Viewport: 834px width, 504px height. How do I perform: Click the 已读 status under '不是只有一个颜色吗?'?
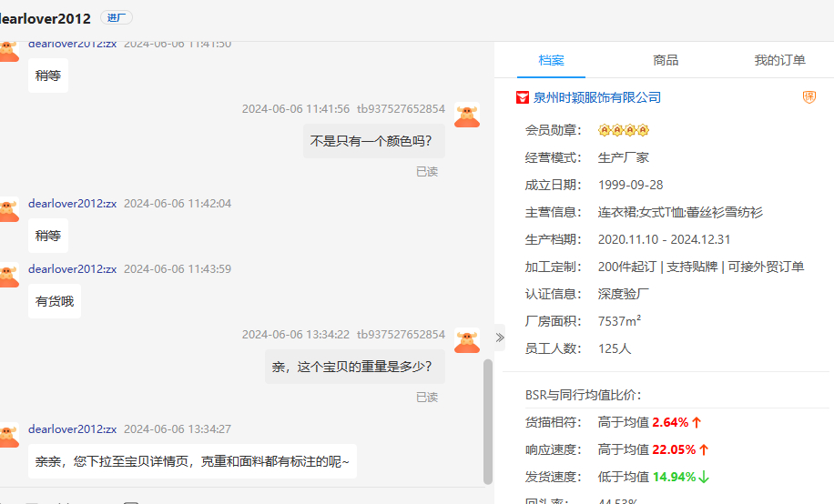click(x=427, y=171)
